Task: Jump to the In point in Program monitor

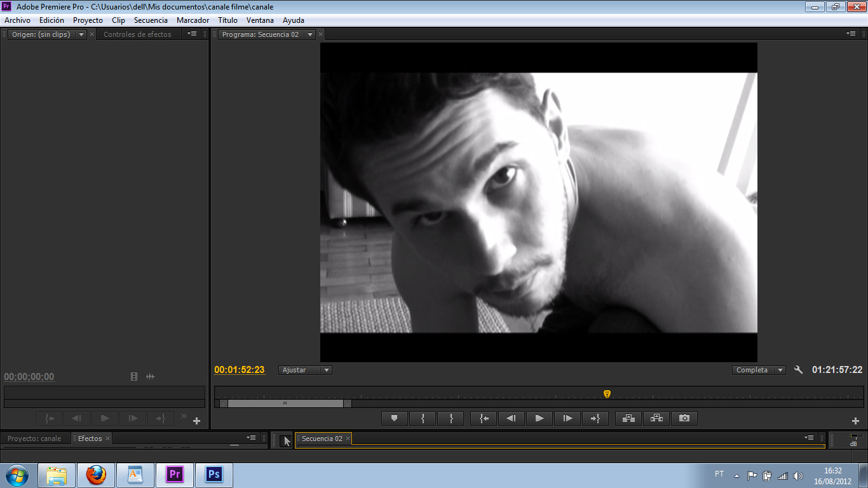Action: pyautogui.click(x=484, y=418)
